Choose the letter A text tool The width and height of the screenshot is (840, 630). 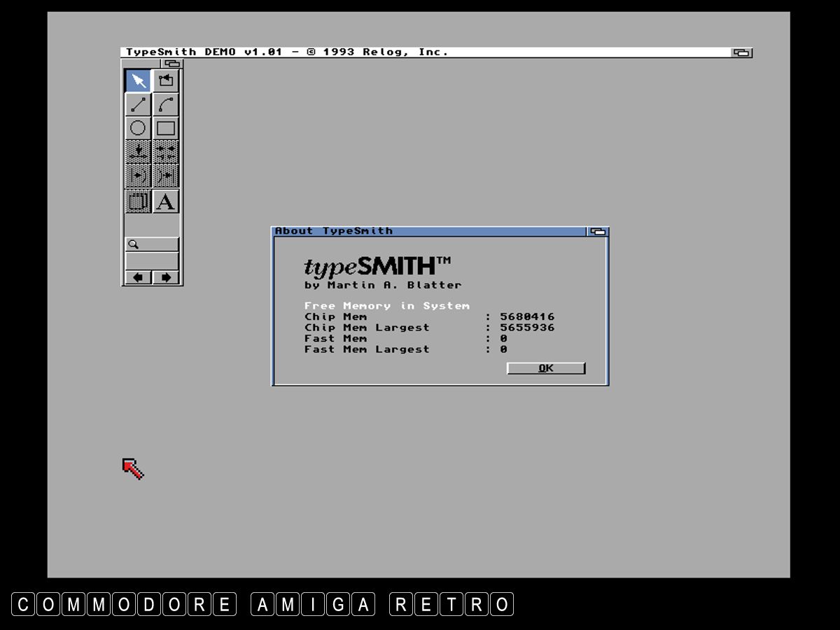tap(166, 202)
